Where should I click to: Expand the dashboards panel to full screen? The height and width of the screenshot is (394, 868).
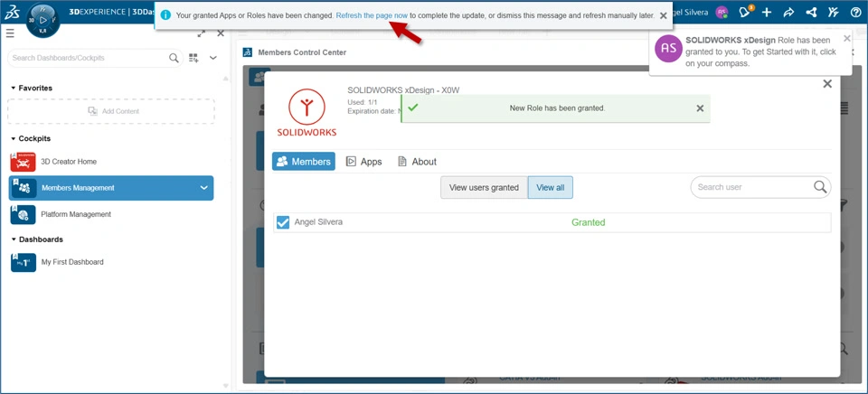tap(202, 33)
